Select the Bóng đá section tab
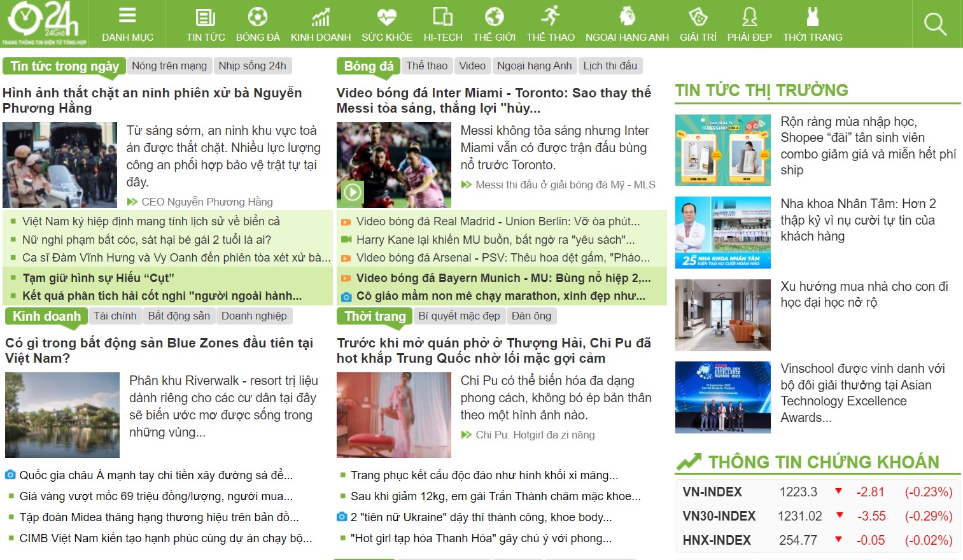Image resolution: width=963 pixels, height=560 pixels. pyautogui.click(x=369, y=66)
